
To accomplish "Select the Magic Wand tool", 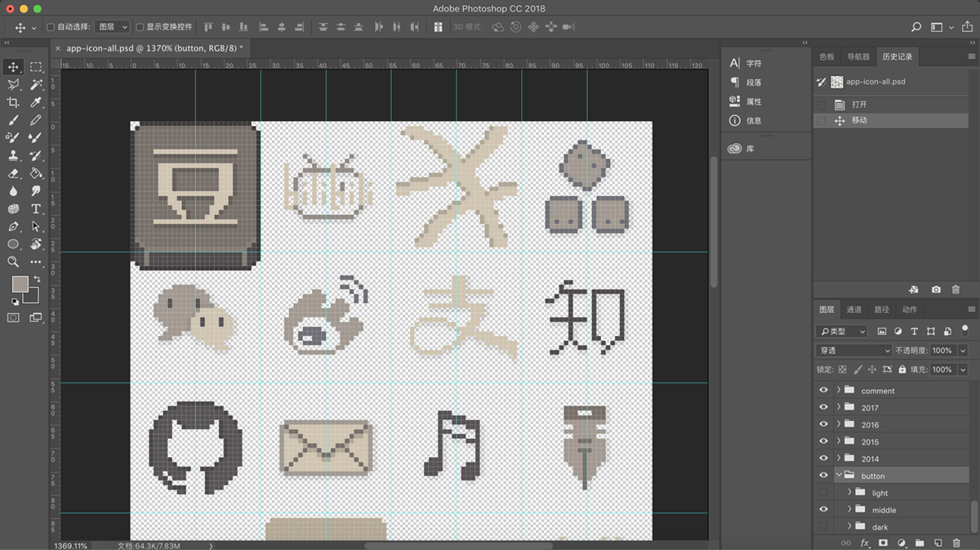I will pos(36,85).
